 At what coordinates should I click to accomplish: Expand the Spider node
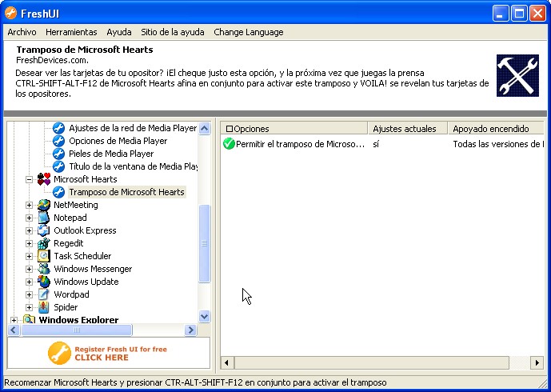point(29,307)
